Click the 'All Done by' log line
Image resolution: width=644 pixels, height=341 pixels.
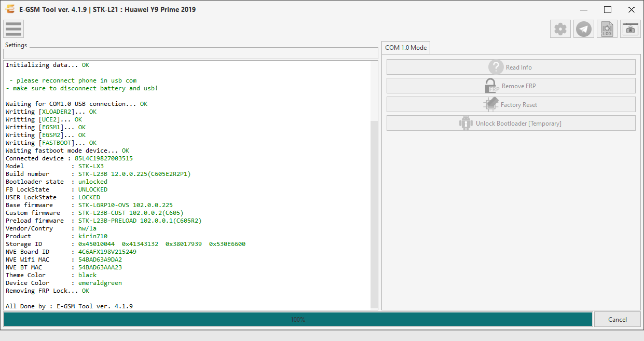tap(69, 306)
